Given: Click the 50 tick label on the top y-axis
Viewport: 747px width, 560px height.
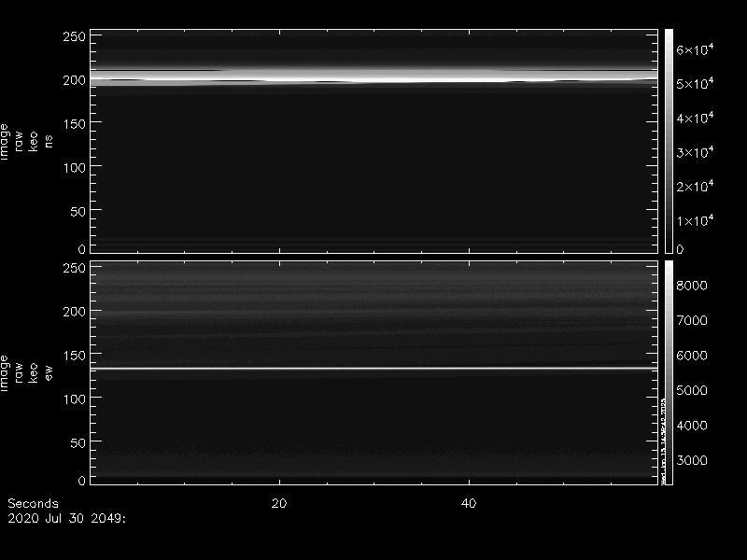Looking at the screenshot, I should coord(78,211).
